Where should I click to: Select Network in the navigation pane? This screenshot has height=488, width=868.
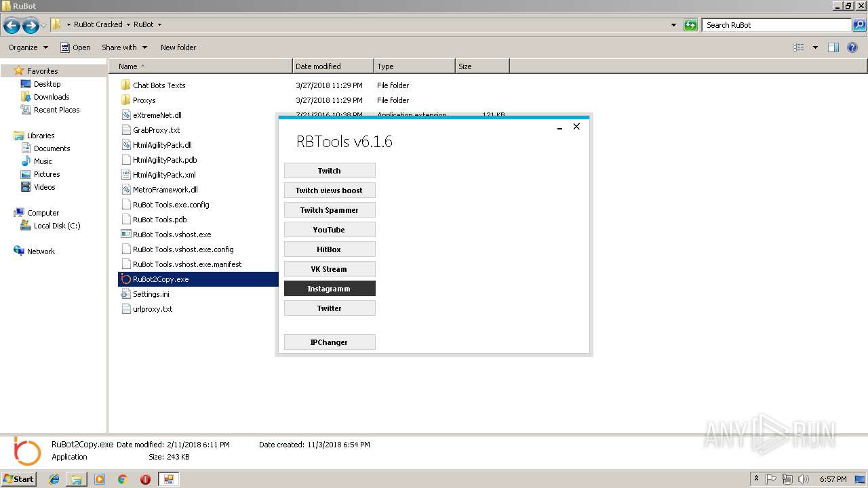[x=41, y=251]
